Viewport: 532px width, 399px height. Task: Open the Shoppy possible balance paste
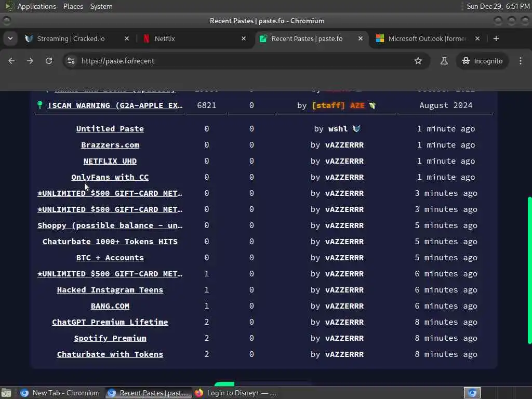click(x=110, y=225)
